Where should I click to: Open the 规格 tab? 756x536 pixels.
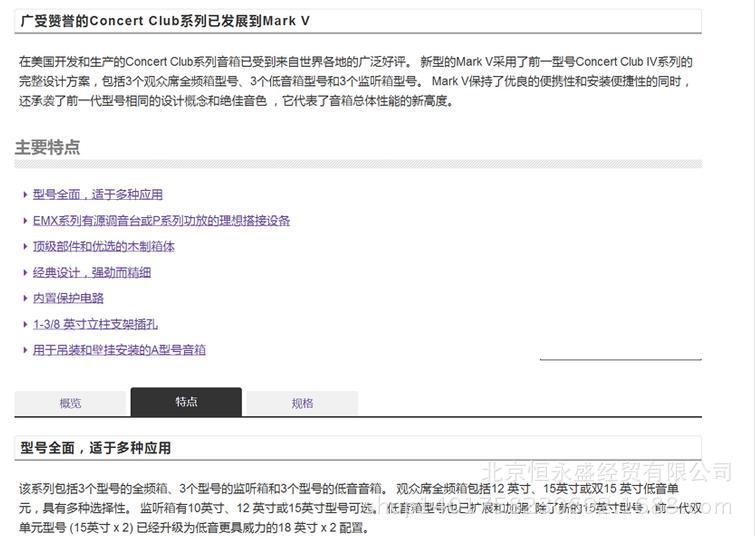(x=302, y=403)
